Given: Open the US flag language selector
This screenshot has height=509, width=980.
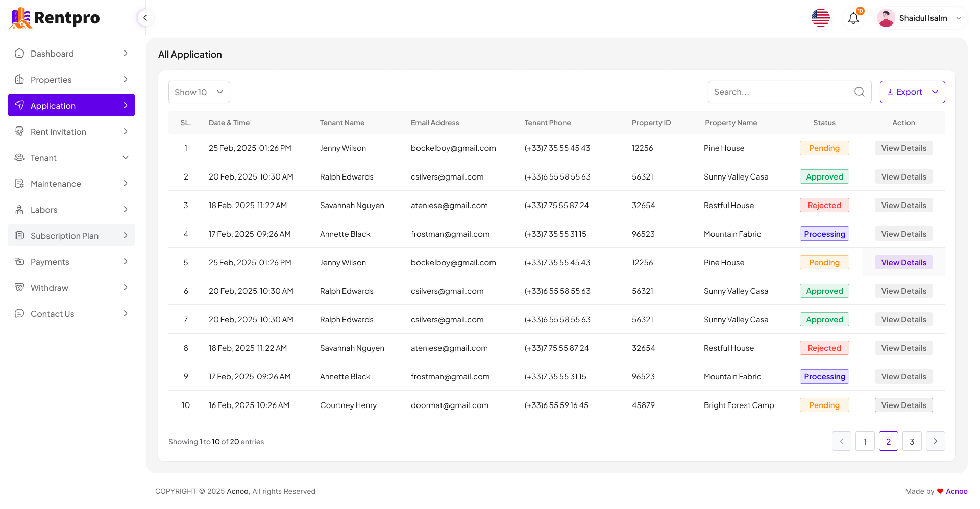Looking at the screenshot, I should pos(820,18).
